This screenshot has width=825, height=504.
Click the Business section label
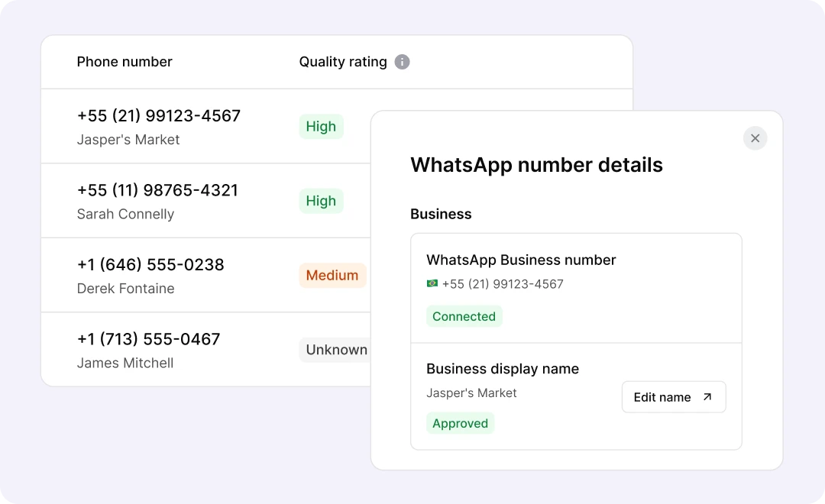point(441,214)
